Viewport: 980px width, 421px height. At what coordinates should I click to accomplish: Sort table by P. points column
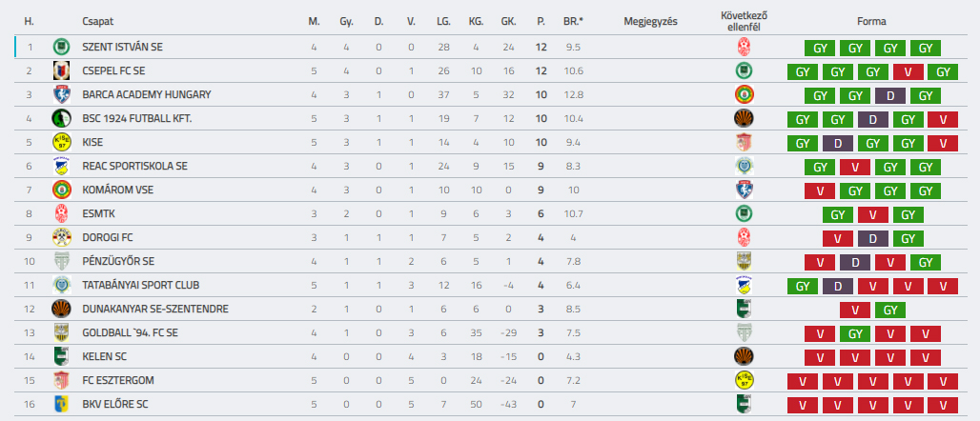[541, 21]
